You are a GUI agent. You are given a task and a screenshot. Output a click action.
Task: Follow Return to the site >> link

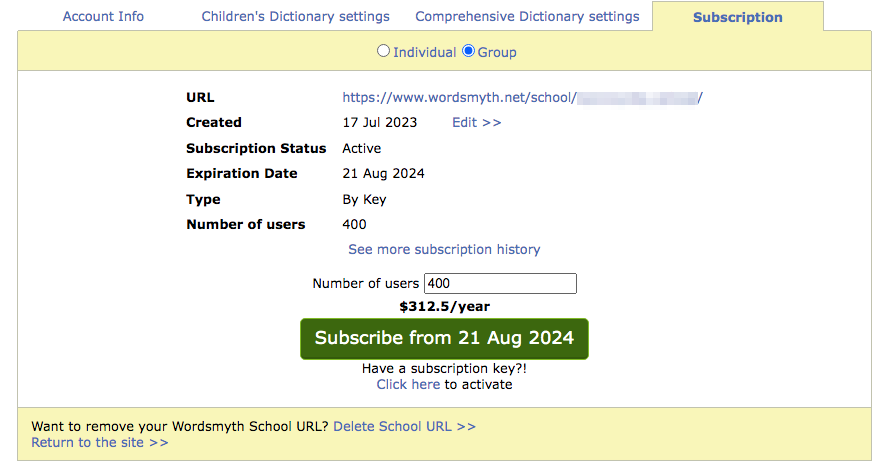coord(100,442)
